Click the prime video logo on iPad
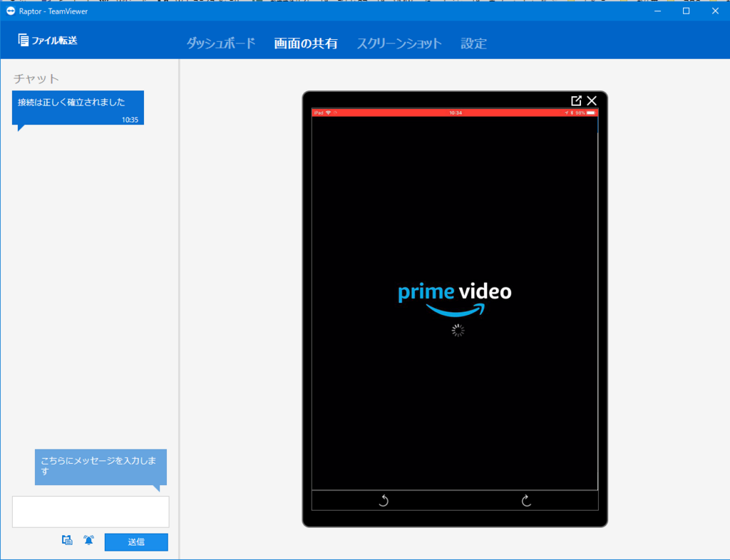 pyautogui.click(x=455, y=299)
